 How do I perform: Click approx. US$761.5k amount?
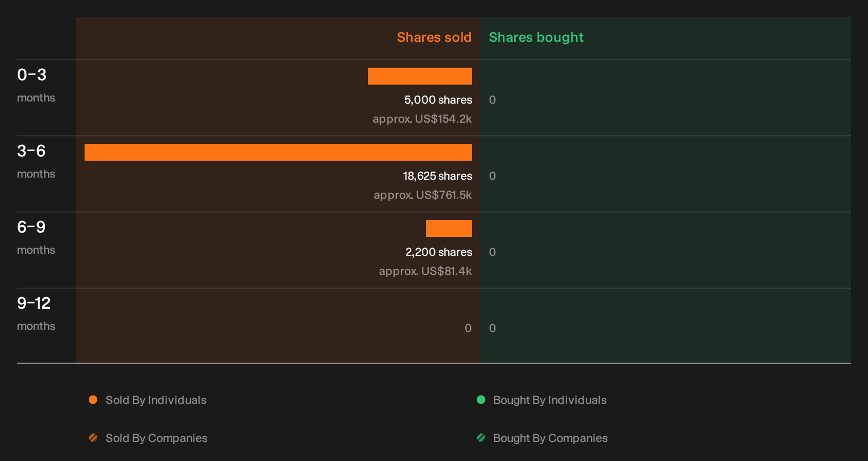pos(423,195)
